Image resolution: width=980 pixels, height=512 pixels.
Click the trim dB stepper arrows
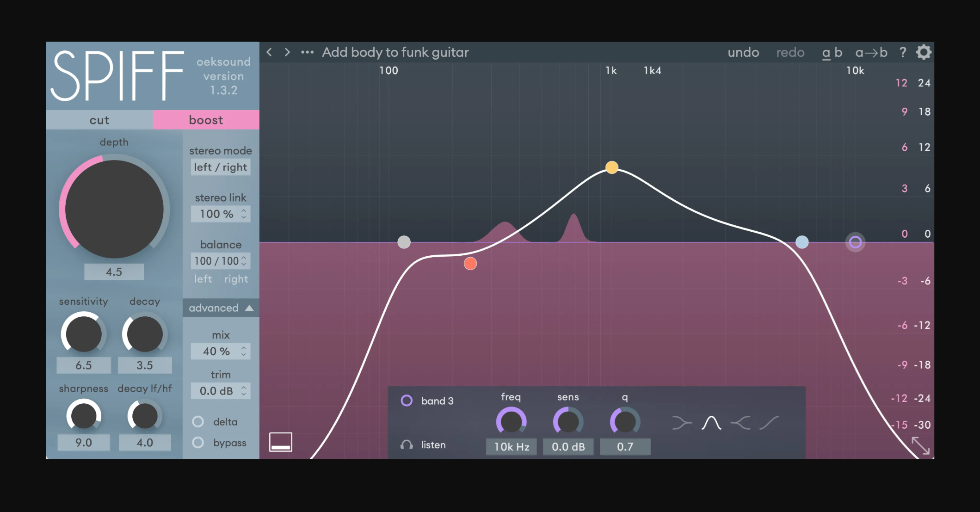coord(244,391)
